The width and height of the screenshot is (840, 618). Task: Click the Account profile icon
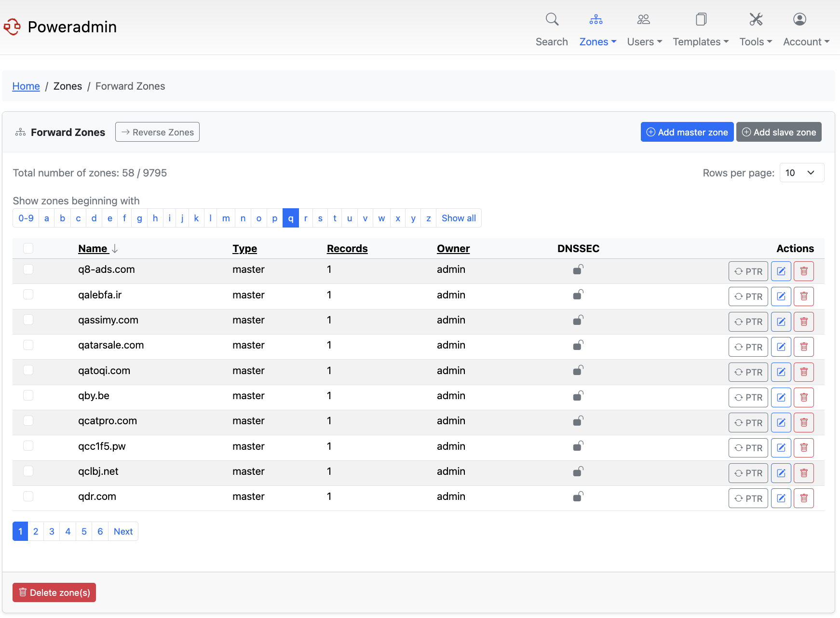799,19
